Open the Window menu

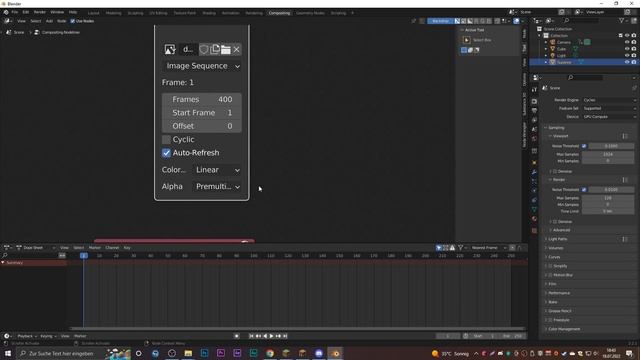[57, 12]
